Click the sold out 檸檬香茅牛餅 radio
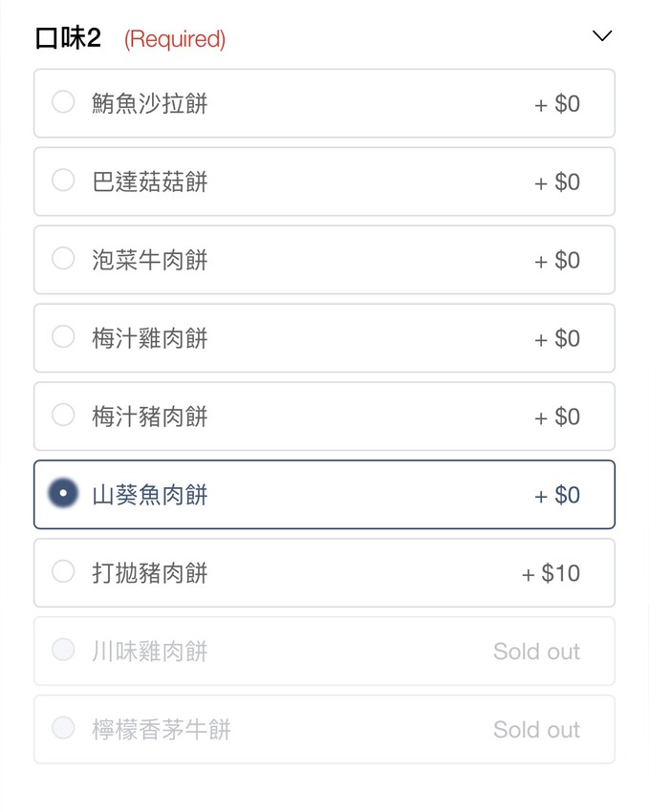The image size is (649, 812). pos(63,729)
